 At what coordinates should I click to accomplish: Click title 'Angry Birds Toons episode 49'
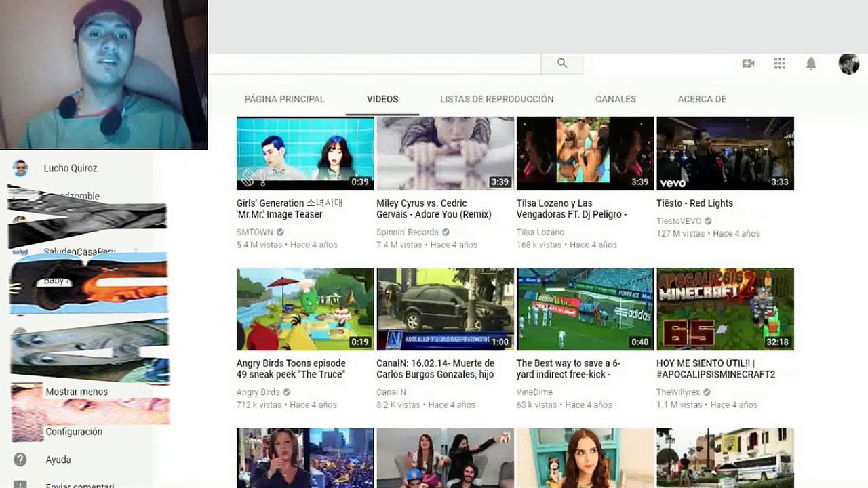291,369
